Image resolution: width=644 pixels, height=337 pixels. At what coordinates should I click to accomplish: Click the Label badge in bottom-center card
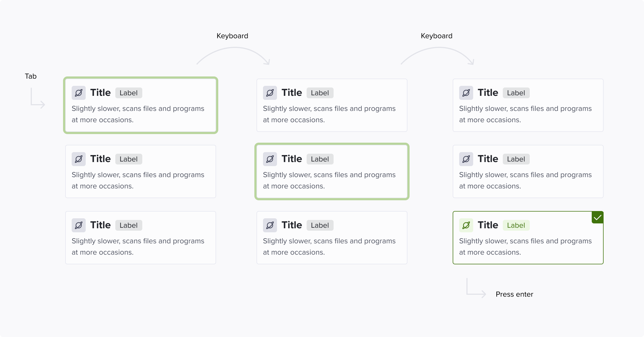[320, 225]
